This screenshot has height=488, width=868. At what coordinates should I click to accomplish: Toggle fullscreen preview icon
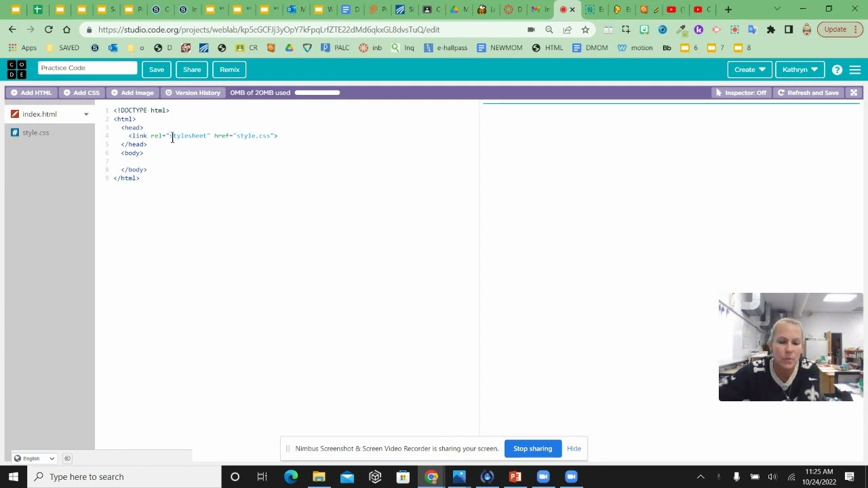click(x=854, y=93)
